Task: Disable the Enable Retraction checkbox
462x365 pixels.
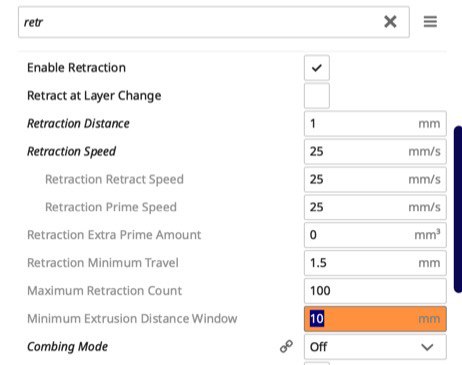Action: [x=317, y=68]
